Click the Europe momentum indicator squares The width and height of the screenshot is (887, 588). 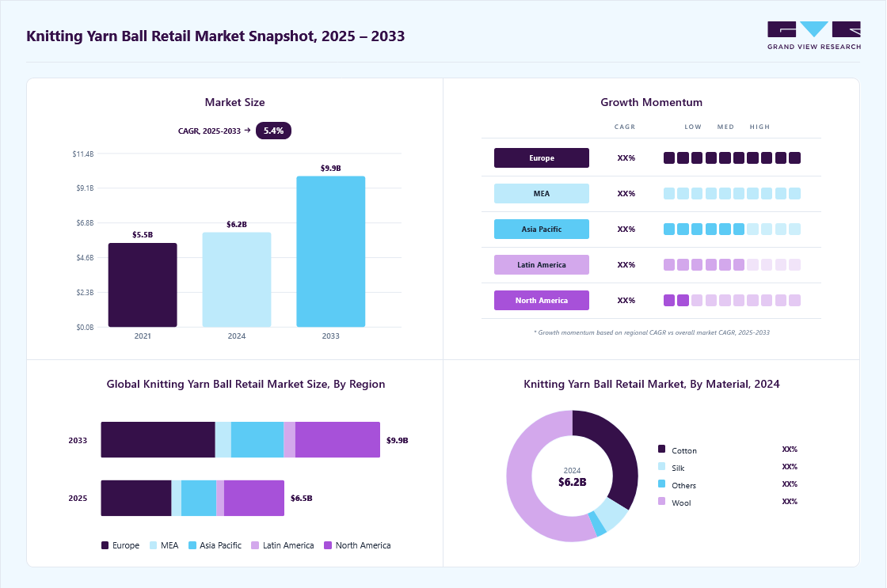732,157
